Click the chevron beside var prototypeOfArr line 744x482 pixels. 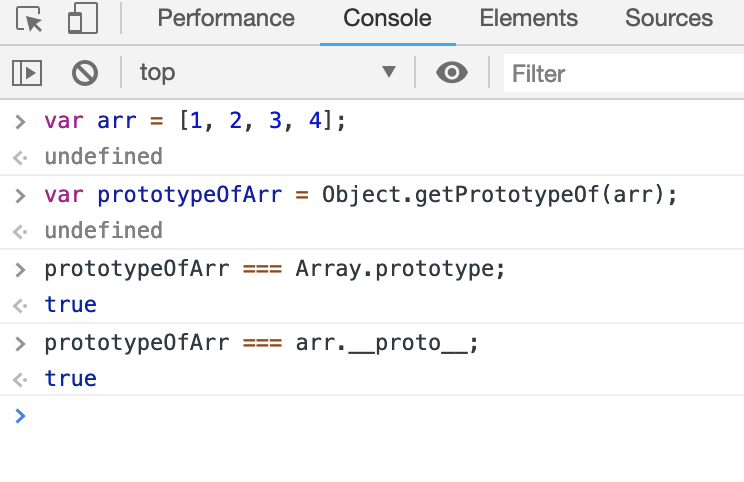pyautogui.click(x=20, y=194)
